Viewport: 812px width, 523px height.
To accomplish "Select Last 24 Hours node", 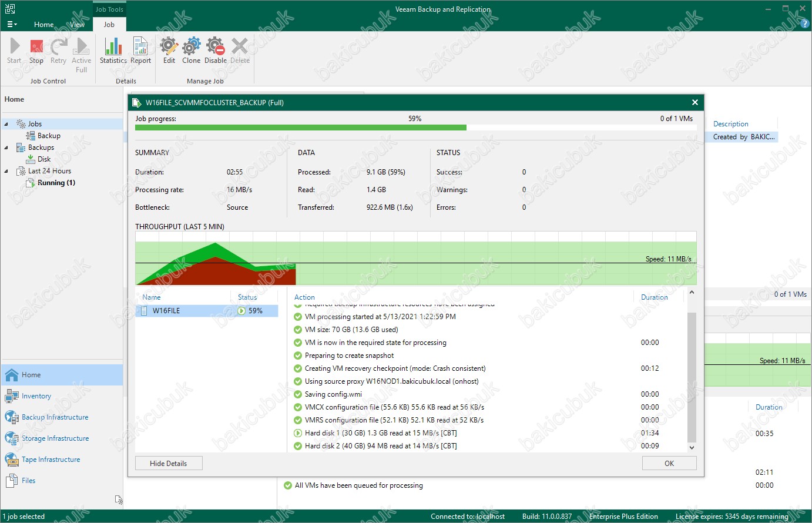I will click(x=49, y=171).
